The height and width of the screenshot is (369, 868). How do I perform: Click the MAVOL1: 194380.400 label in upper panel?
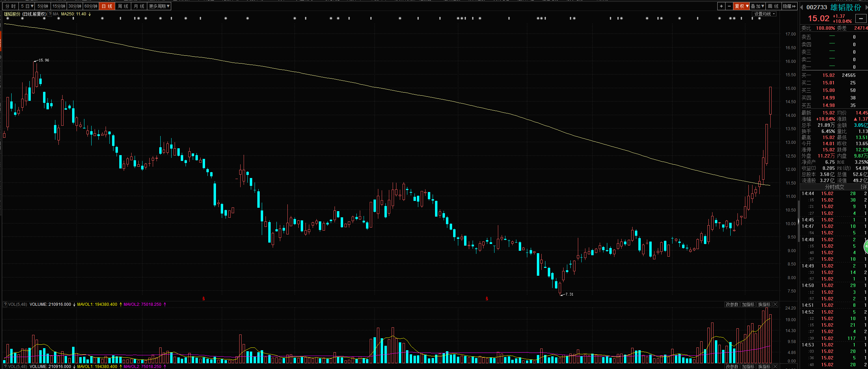click(x=97, y=304)
